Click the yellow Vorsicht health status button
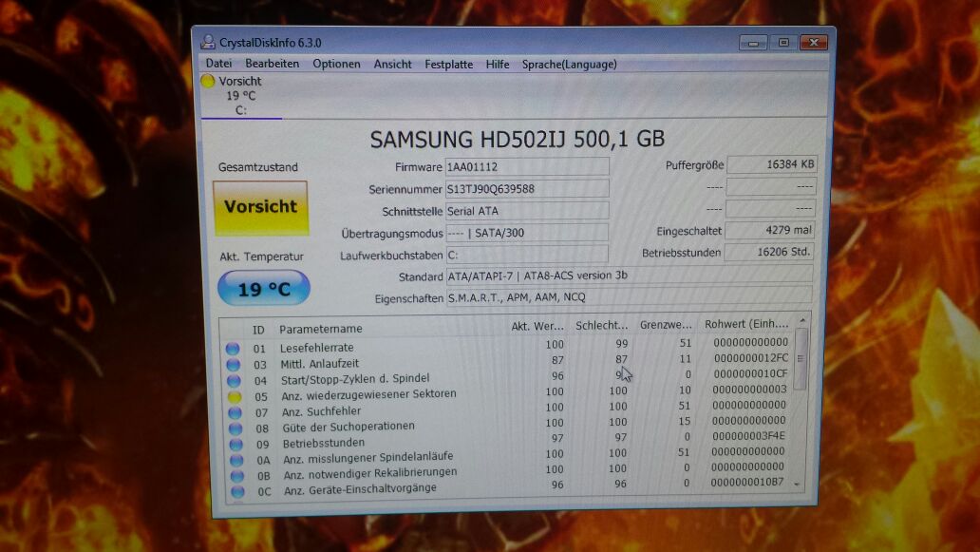980x552 pixels. (260, 207)
